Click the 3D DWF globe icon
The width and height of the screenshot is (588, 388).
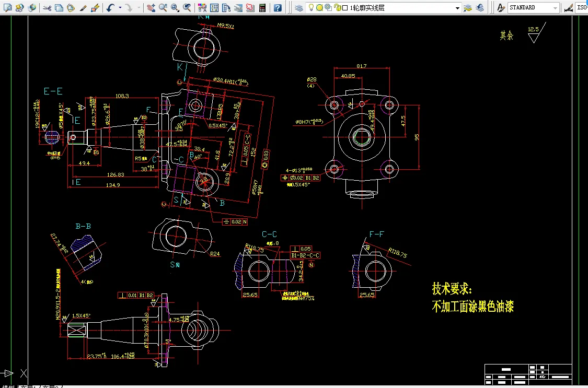[x=32, y=7]
